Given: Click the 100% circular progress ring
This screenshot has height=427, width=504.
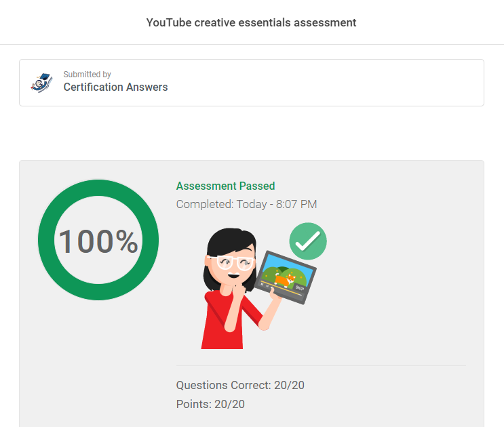Looking at the screenshot, I should pyautogui.click(x=98, y=240).
